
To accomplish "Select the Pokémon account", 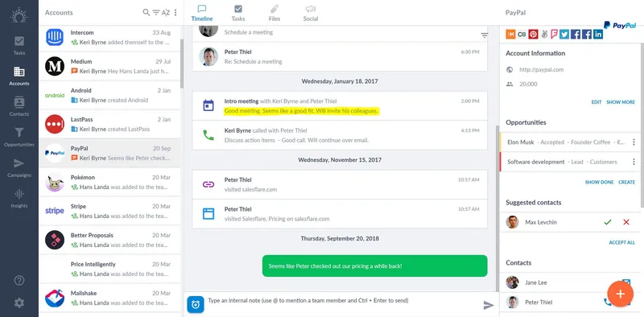I will pyautogui.click(x=109, y=182).
